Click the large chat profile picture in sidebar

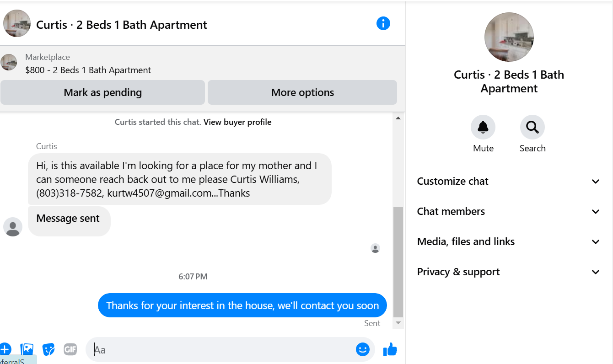509,37
